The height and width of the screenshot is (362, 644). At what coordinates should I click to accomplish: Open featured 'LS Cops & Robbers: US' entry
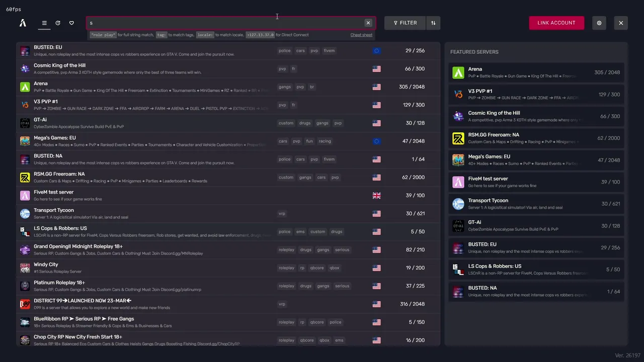click(x=536, y=269)
